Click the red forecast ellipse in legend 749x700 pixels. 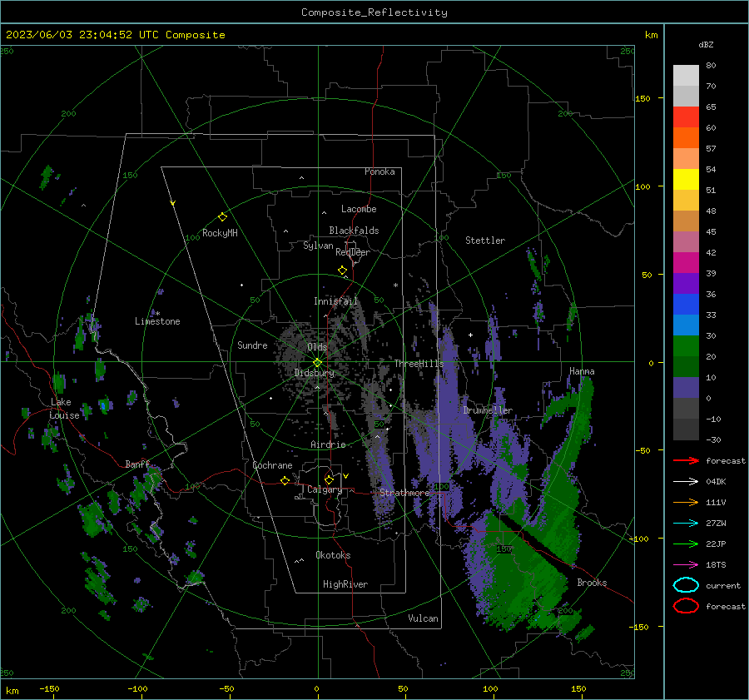[x=686, y=606]
